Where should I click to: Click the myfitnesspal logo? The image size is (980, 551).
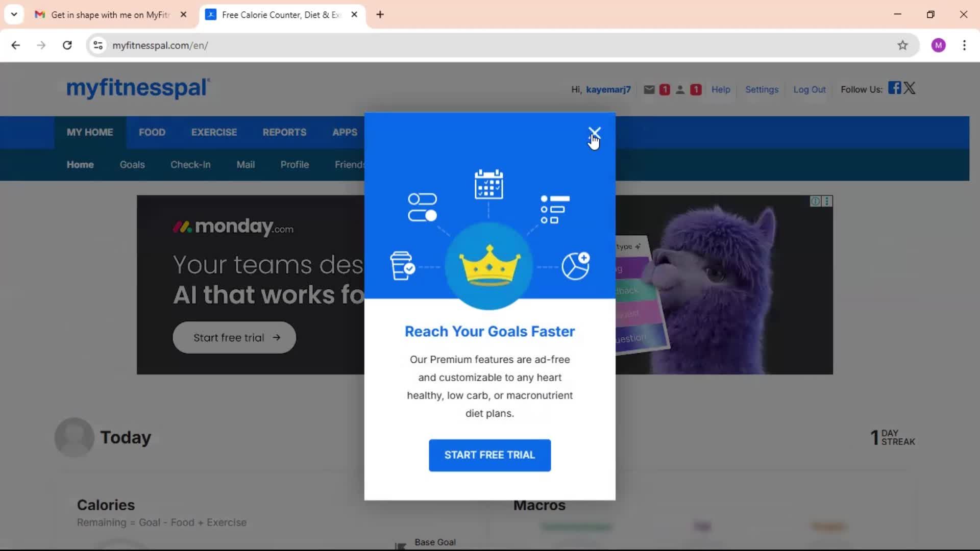tap(138, 88)
